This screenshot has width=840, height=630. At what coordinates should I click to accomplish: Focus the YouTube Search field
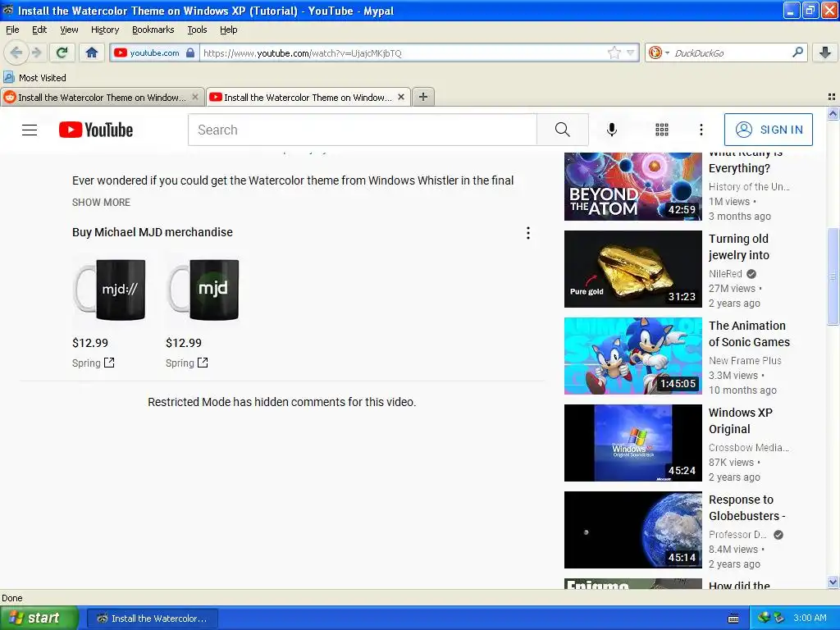click(x=362, y=130)
